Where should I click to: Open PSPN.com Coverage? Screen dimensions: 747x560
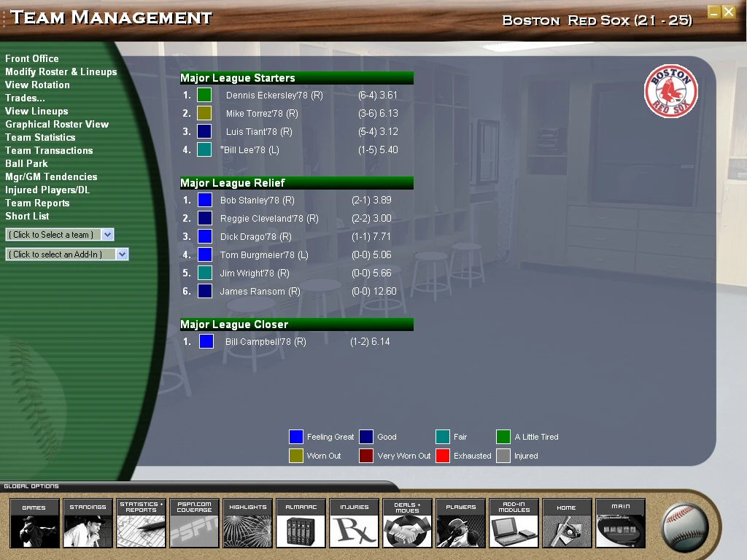pyautogui.click(x=194, y=523)
